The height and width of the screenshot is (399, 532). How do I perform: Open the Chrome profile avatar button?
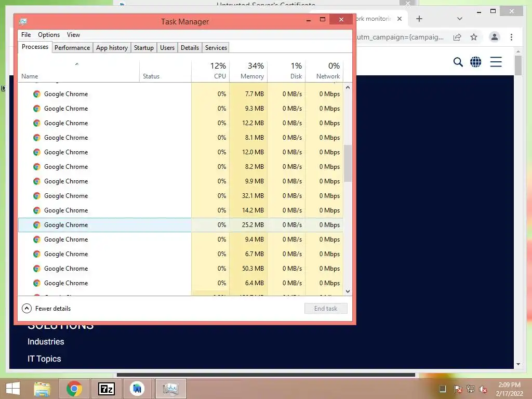[x=495, y=37]
